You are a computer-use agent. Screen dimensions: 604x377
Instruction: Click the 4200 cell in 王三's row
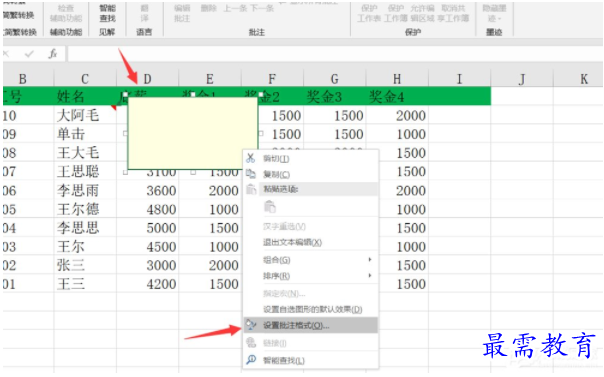click(x=148, y=284)
